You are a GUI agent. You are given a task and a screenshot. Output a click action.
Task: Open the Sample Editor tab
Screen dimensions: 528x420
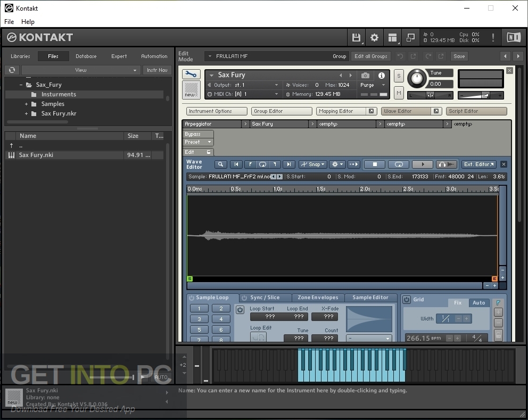[370, 298]
